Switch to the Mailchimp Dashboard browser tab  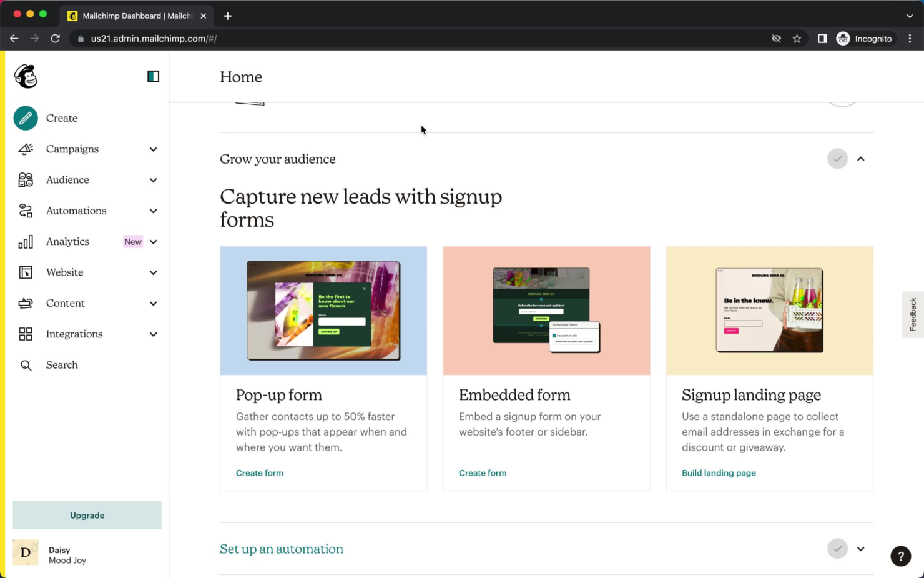click(x=137, y=16)
